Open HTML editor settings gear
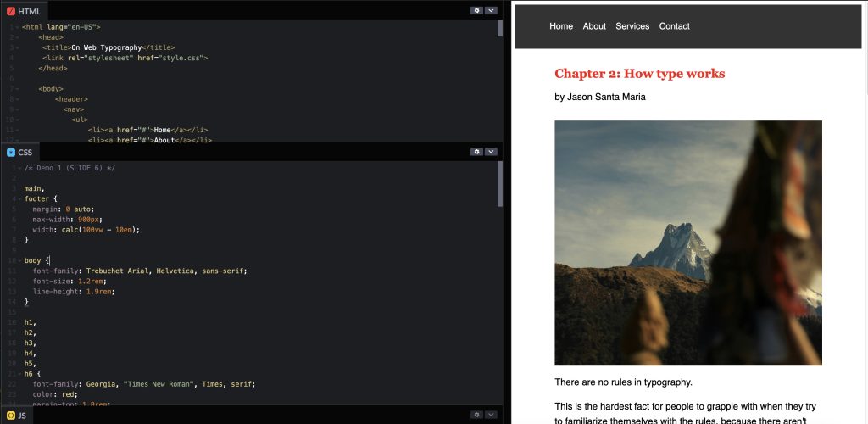Screen dimensions: 868x424 tap(476, 10)
